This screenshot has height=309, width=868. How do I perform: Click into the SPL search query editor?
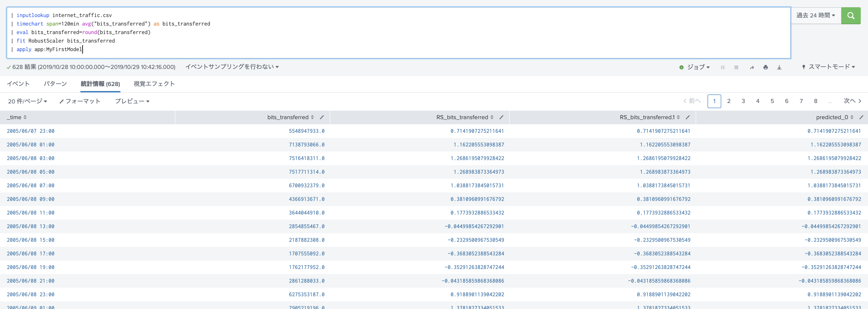tap(399, 33)
